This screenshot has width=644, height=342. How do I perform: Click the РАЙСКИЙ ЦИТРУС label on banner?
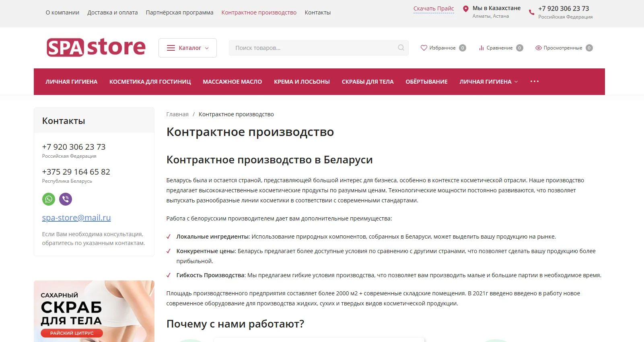tap(72, 333)
